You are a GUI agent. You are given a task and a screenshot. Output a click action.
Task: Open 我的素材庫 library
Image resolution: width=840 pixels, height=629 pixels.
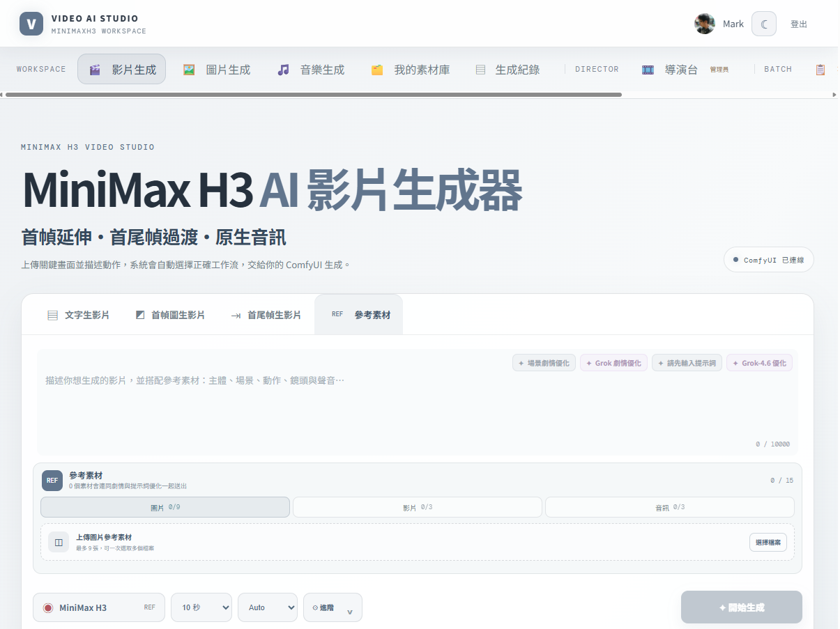pyautogui.click(x=411, y=69)
